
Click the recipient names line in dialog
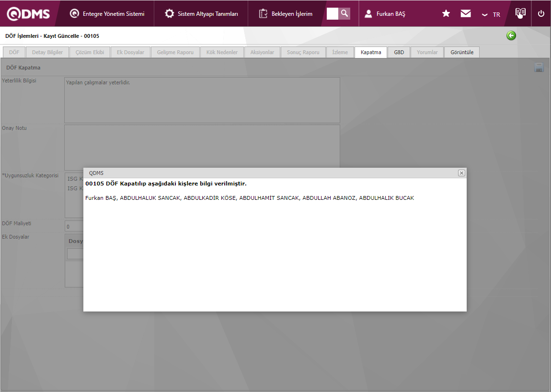click(250, 198)
